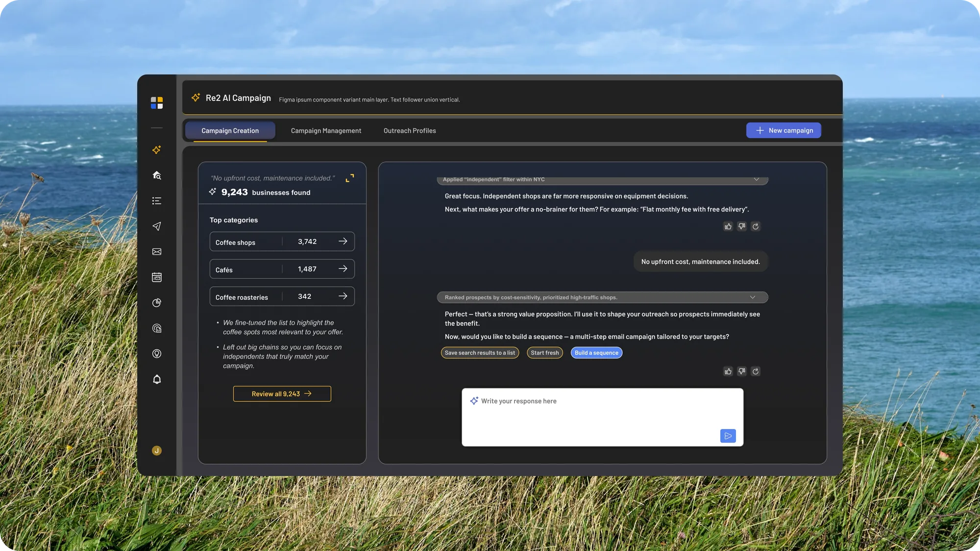Image resolution: width=980 pixels, height=551 pixels.
Task: Open the home search icon in the sidebar
Action: tap(157, 175)
